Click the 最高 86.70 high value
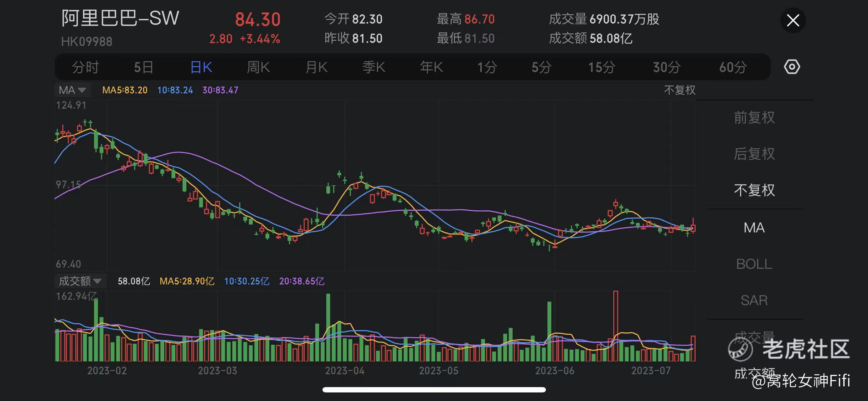 click(466, 19)
